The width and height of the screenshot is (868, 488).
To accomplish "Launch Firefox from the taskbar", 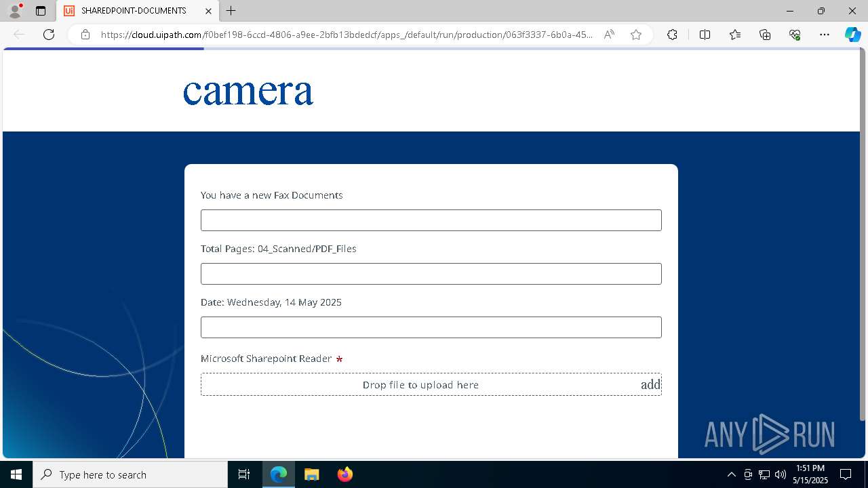I will [x=344, y=474].
